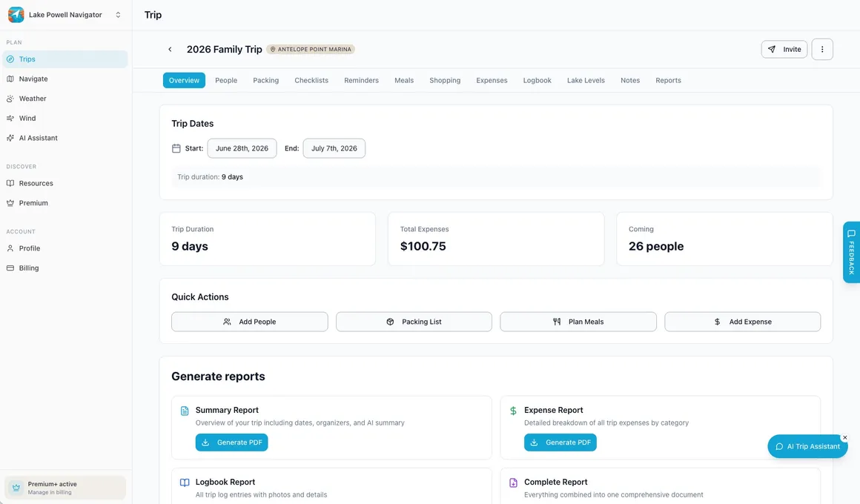
Task: Click the Expense Report dollar icon
Action: click(513, 411)
